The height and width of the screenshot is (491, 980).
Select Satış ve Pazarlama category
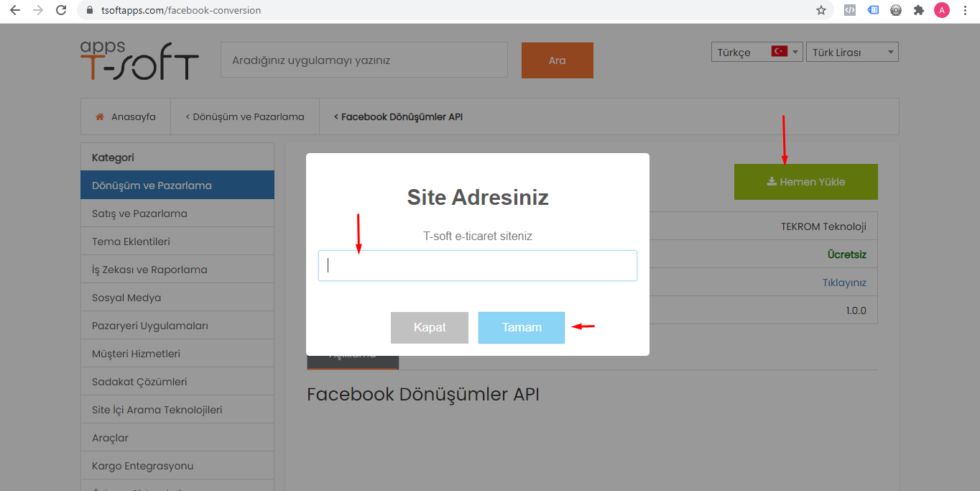[x=177, y=214]
